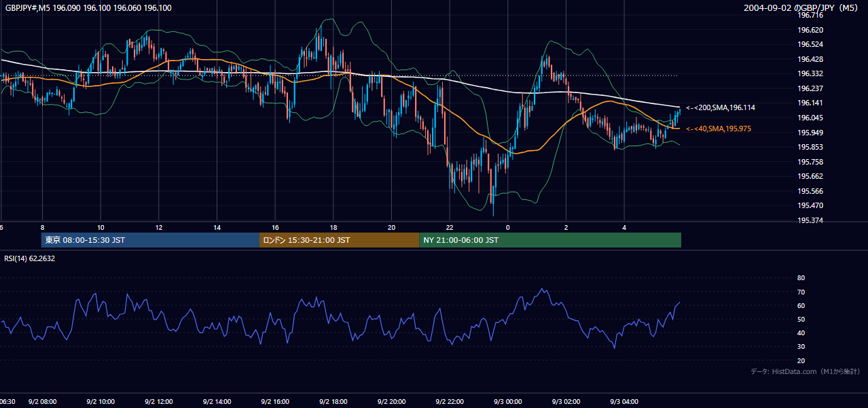Screen dimensions: 868x408
Task: Click the RSI(14) 62.2632 indicator label
Action: tap(29, 258)
